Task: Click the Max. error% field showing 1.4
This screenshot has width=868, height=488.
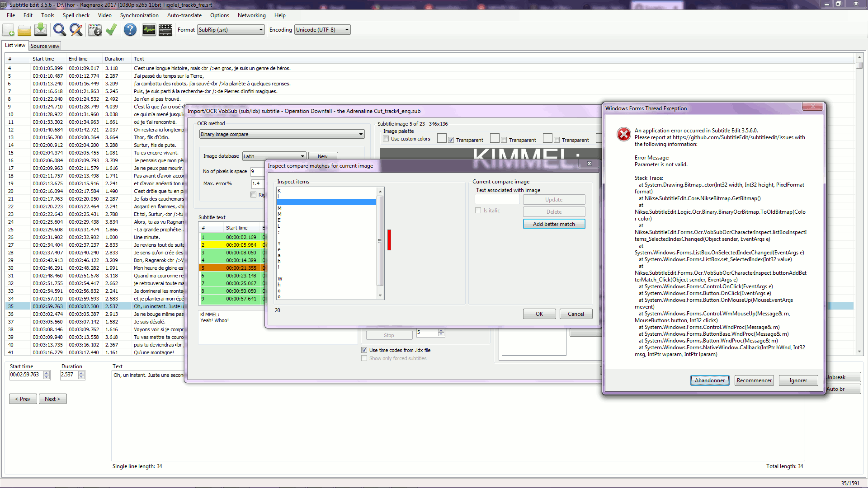Action: click(257, 183)
